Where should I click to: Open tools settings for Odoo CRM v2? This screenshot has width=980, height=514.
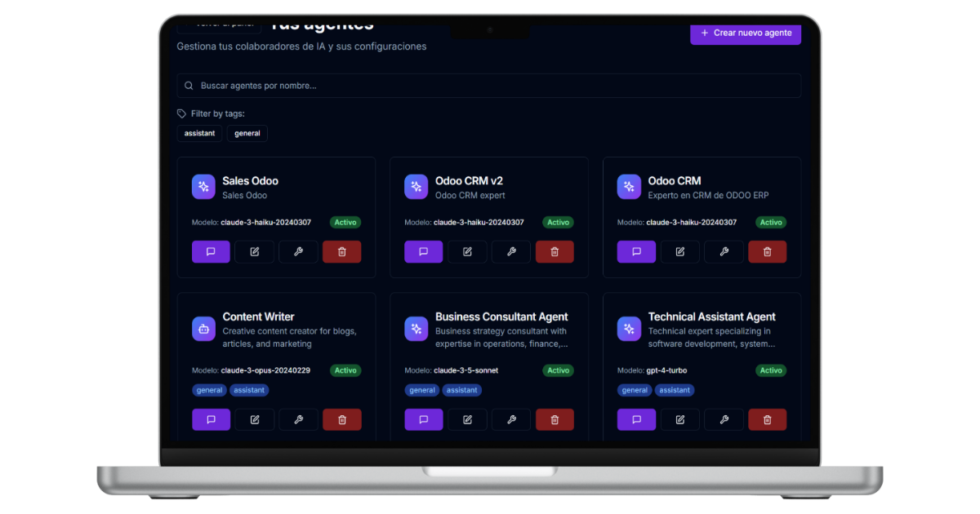click(511, 252)
